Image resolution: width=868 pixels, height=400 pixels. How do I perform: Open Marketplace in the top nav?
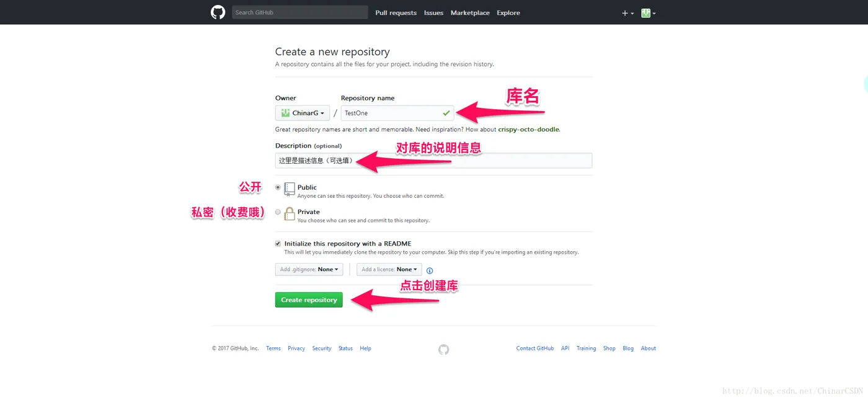pyautogui.click(x=470, y=13)
